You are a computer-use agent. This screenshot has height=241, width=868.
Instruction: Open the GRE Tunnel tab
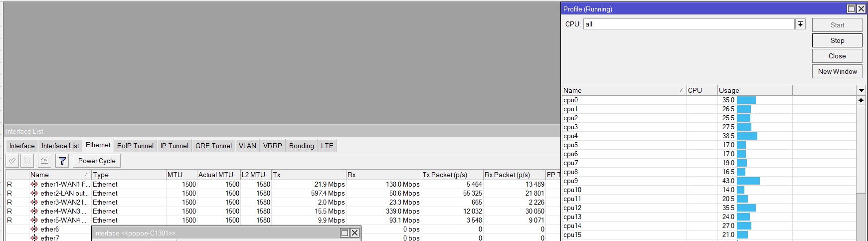tap(213, 146)
